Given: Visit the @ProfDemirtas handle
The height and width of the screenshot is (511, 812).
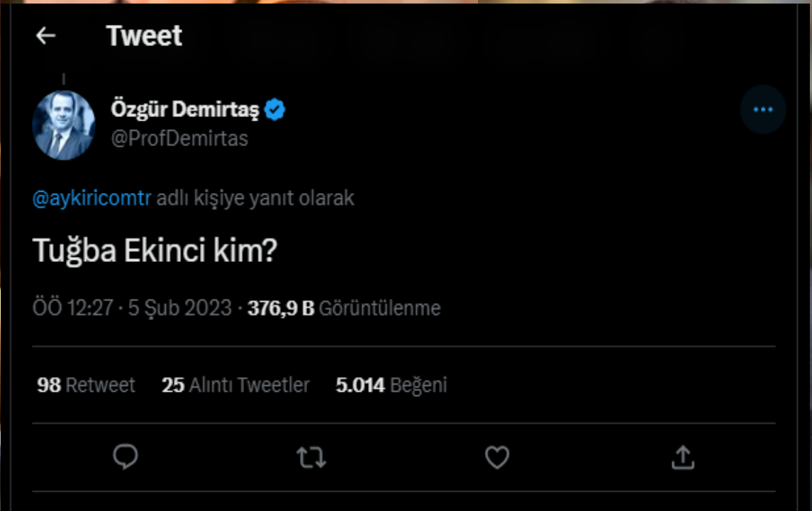Looking at the screenshot, I should pos(179,138).
